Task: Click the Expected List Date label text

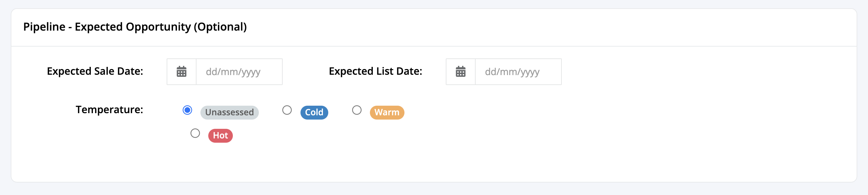Action: 376,71
